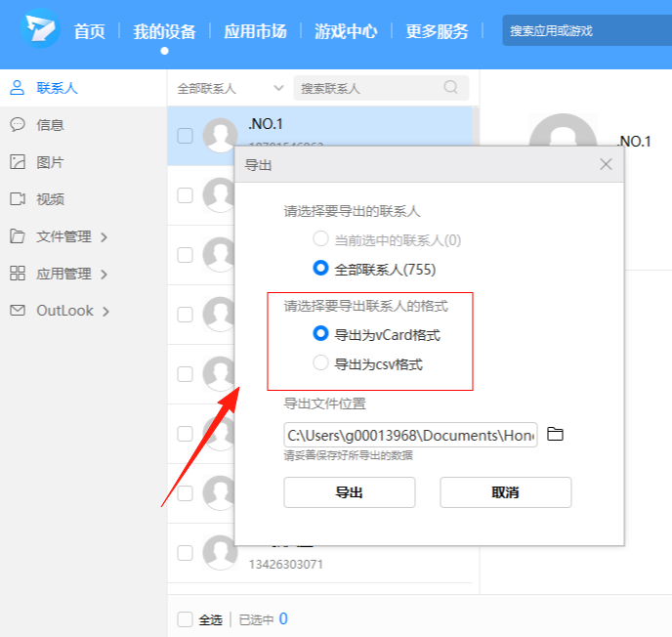The height and width of the screenshot is (637, 672).
Task: Open the 图片 pictures icon
Action: coord(18,162)
